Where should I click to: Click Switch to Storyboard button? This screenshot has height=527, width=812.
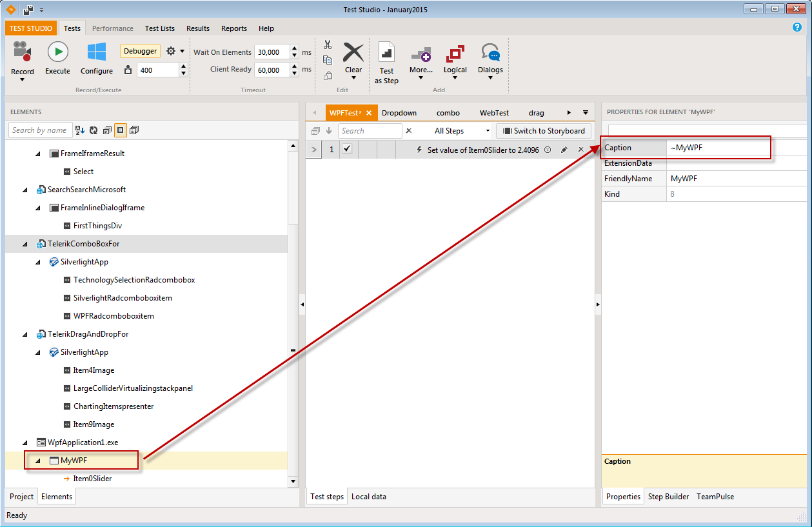pyautogui.click(x=543, y=131)
